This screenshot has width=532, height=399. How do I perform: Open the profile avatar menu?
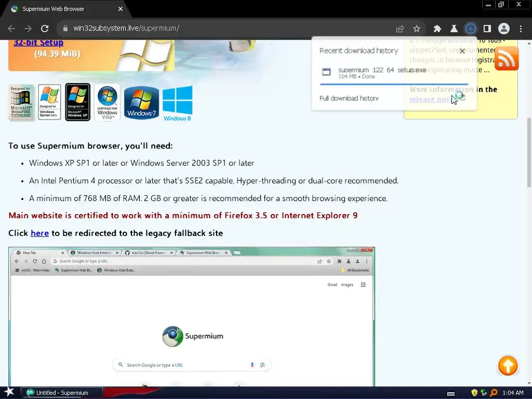pyautogui.click(x=504, y=29)
